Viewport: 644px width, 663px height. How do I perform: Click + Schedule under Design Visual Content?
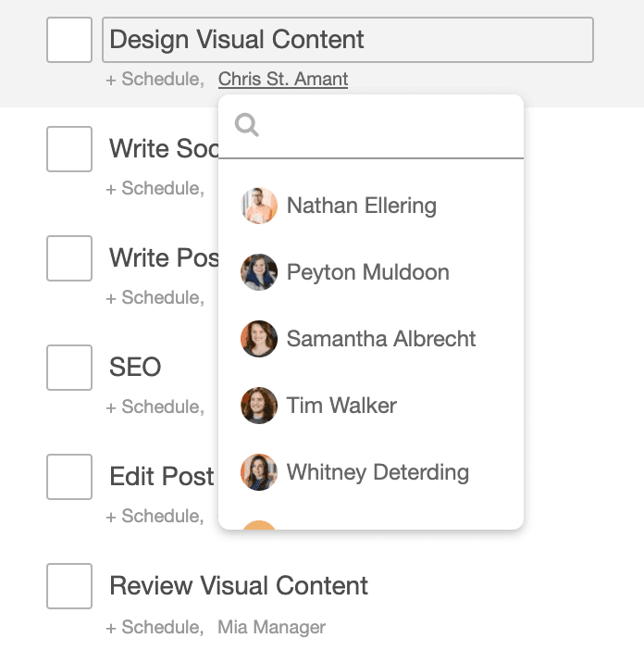click(153, 80)
